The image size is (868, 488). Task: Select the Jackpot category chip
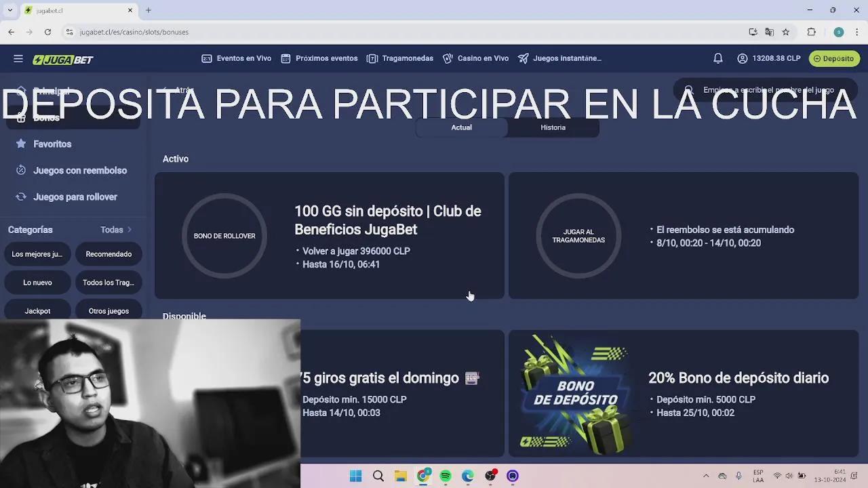click(x=37, y=310)
